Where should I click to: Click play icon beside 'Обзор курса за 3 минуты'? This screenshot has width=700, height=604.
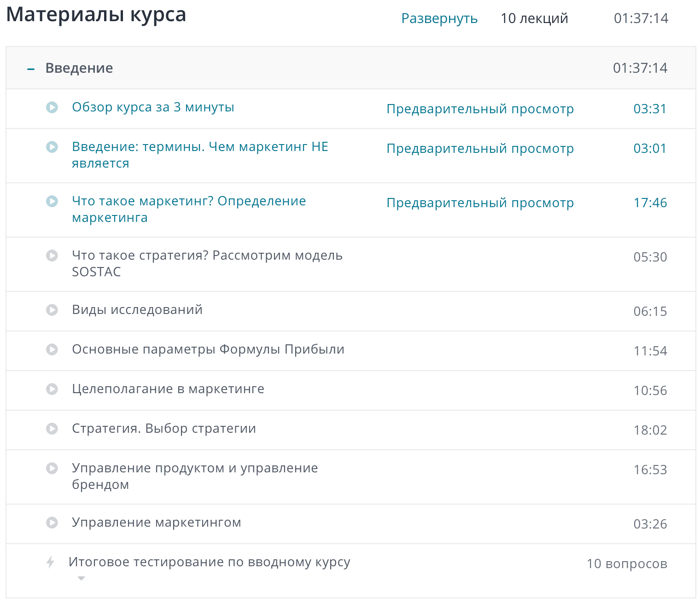[x=52, y=107]
